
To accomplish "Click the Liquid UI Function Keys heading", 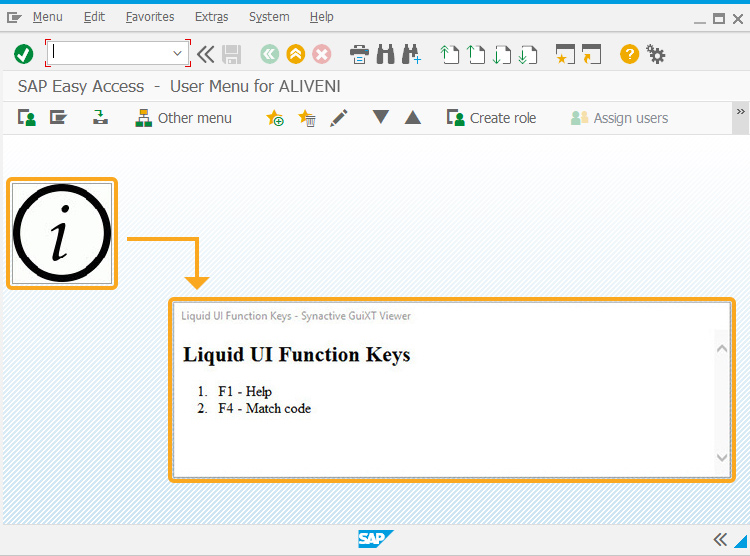I will pos(297,355).
